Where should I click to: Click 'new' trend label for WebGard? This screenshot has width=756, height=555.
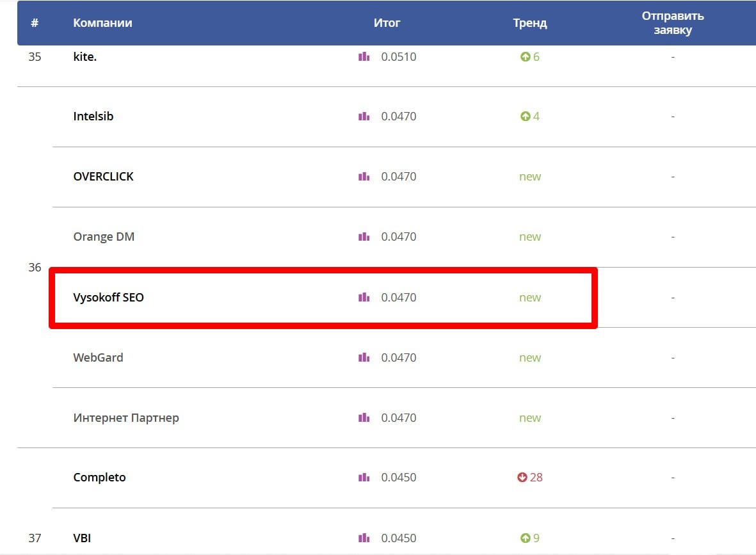530,358
